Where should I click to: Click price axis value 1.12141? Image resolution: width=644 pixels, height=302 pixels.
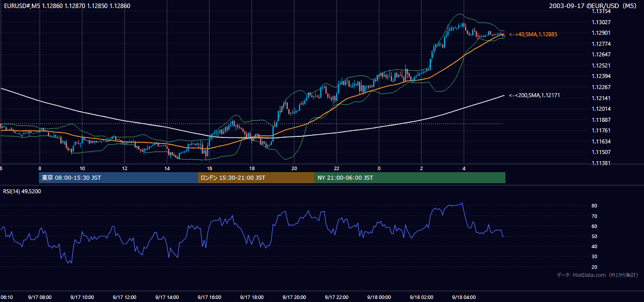coord(601,98)
